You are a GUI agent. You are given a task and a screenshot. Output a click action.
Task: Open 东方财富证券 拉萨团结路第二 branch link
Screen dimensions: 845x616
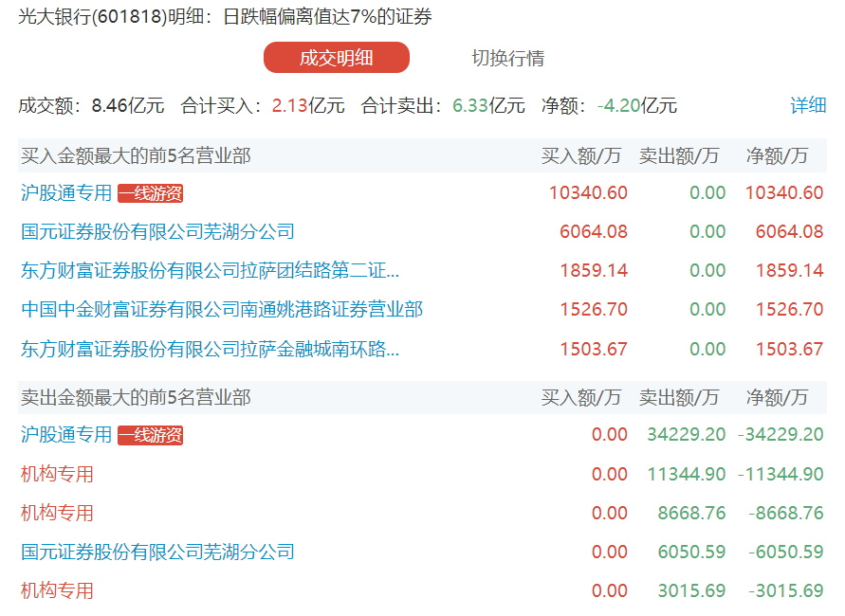point(210,270)
